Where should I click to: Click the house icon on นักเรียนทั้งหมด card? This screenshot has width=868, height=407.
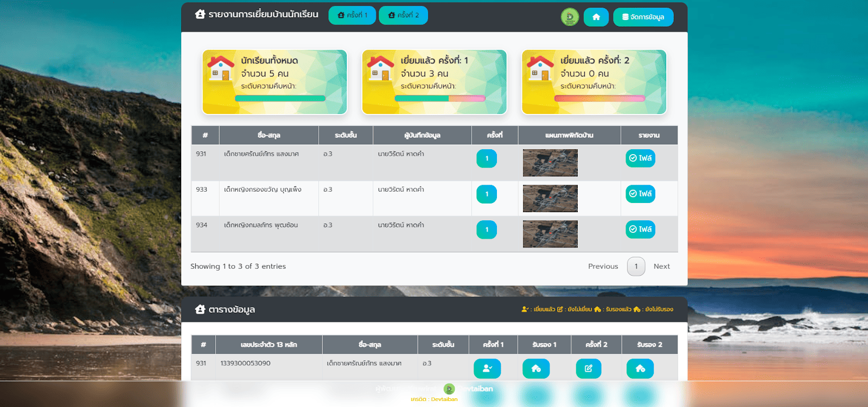(x=220, y=68)
